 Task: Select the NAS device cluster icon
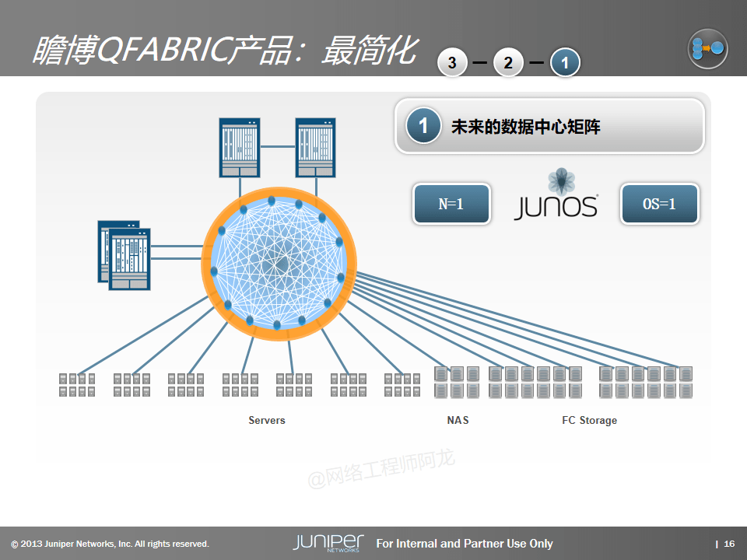click(457, 382)
